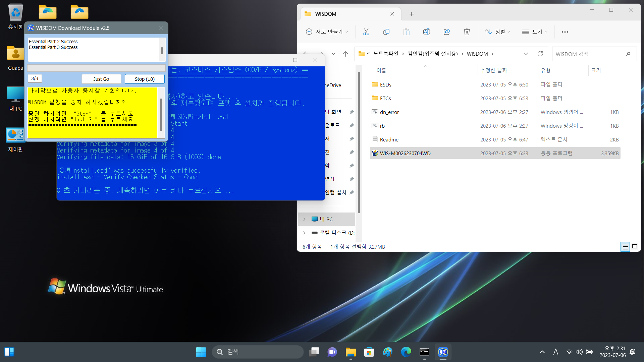
Task: Click the WISDOM download progress bar
Action: tap(96, 68)
